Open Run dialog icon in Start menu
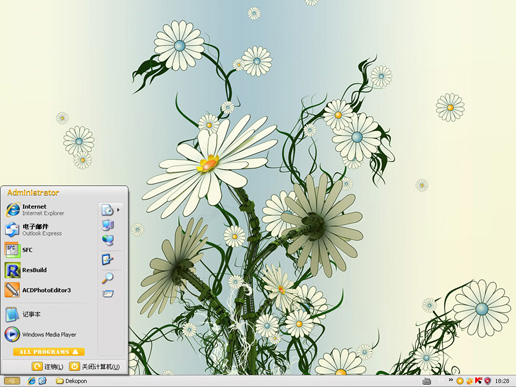The width and height of the screenshot is (516, 387). (108, 294)
